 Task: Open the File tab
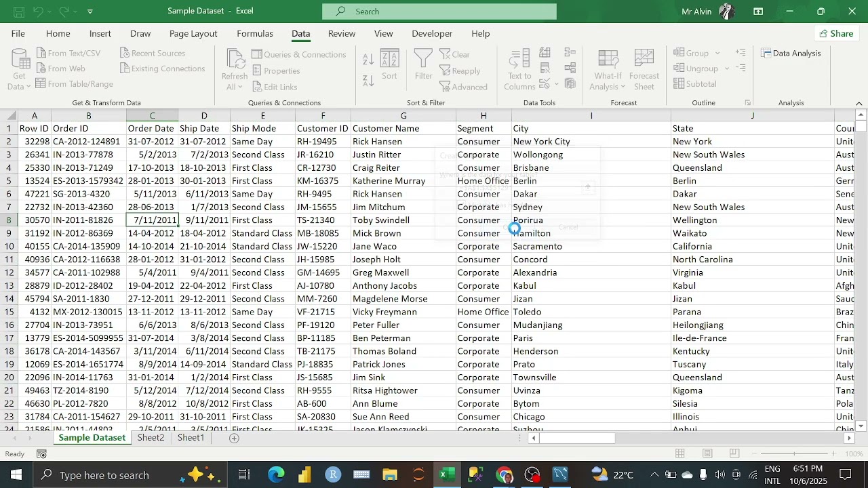tap(18, 33)
